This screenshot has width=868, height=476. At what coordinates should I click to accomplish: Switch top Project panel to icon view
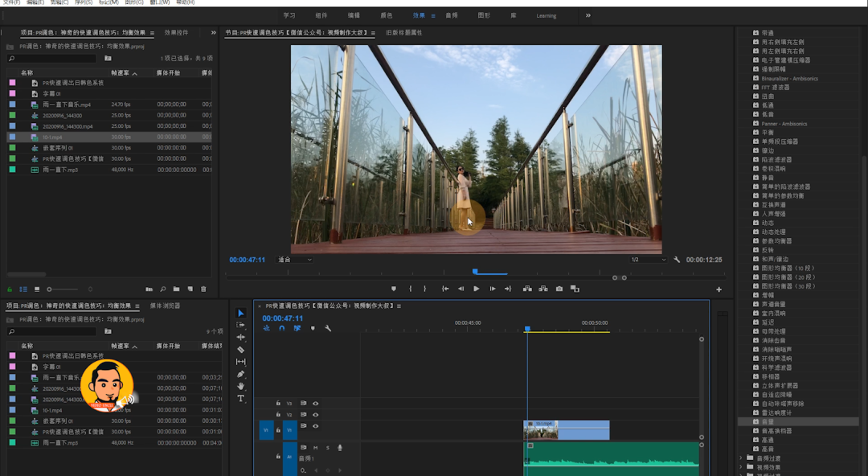click(36, 289)
